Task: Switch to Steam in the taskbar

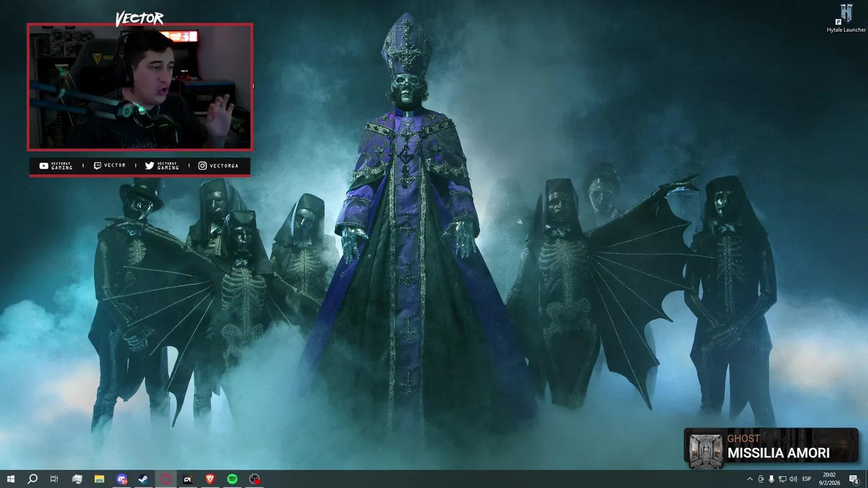Action: point(144,479)
